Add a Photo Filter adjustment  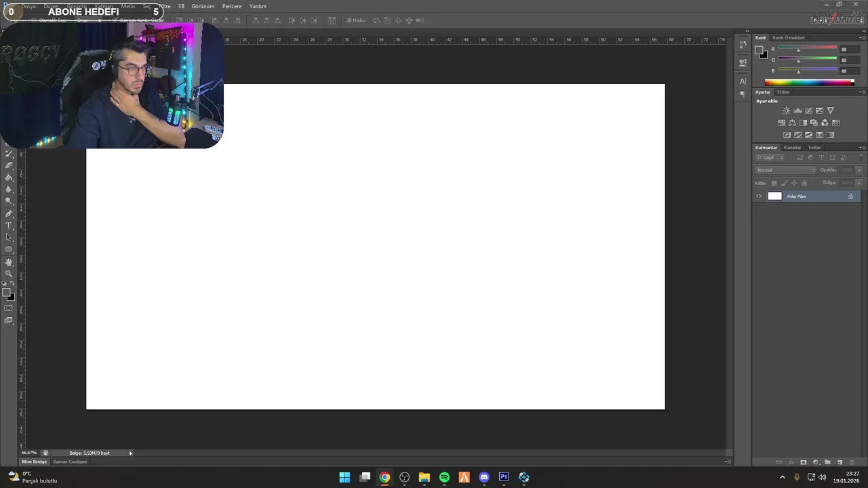[x=814, y=123]
